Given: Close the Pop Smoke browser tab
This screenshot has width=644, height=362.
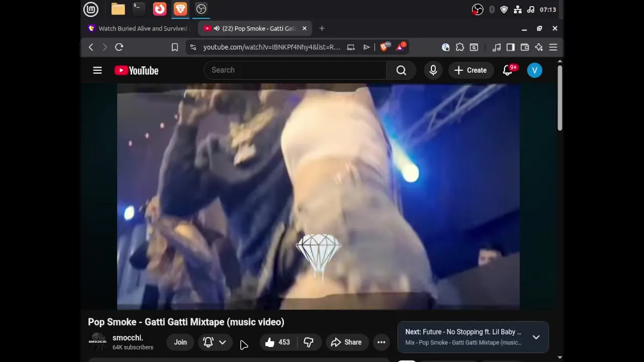Looking at the screenshot, I should [x=304, y=29].
